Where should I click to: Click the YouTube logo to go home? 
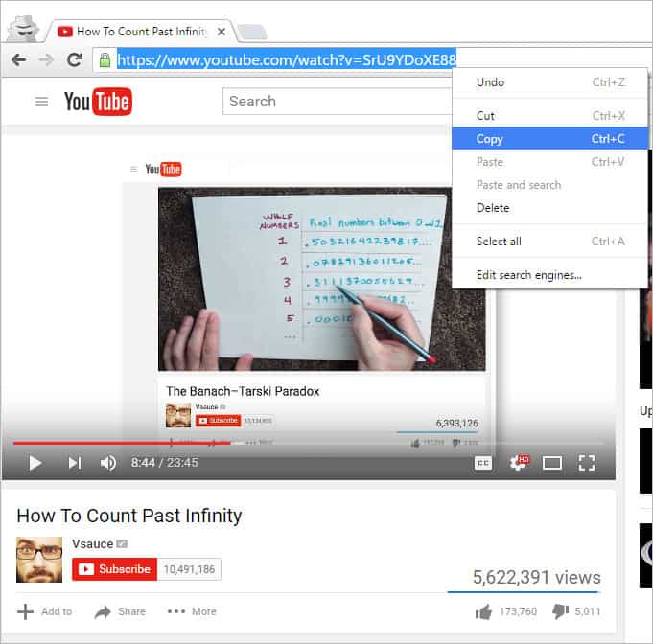98,102
